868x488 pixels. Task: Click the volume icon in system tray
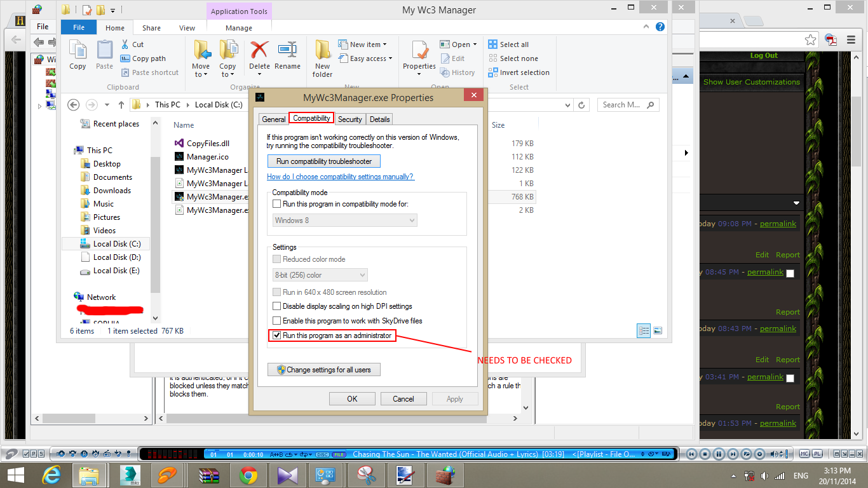click(764, 475)
